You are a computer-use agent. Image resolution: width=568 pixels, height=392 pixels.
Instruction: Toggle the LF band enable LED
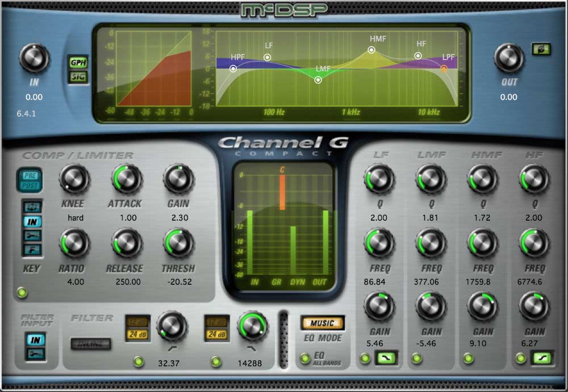click(x=365, y=359)
